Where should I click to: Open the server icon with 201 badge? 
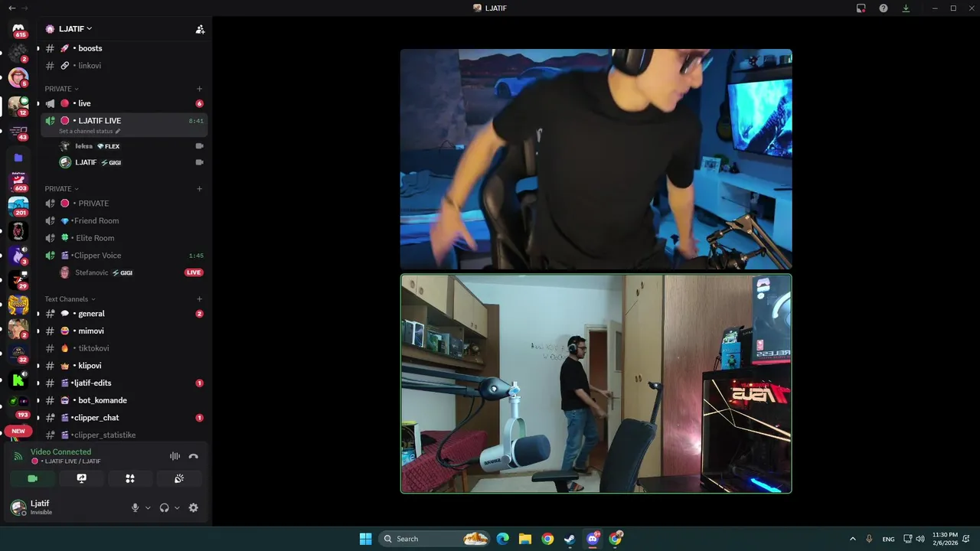point(18,206)
